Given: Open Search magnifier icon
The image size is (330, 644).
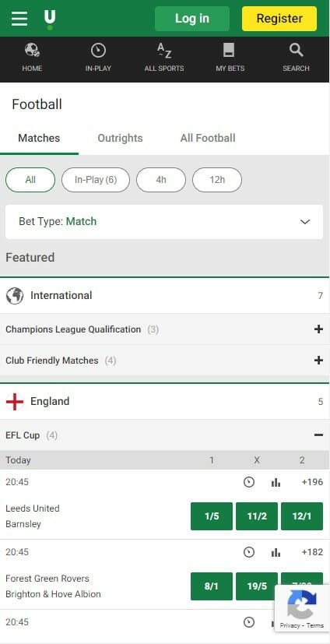Looking at the screenshot, I should (296, 51).
